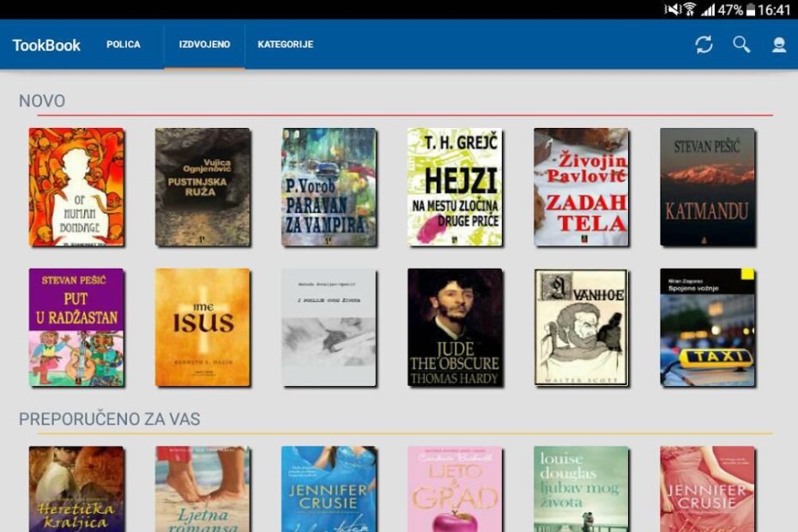This screenshot has width=798, height=532.
Task: Tap the Wi-Fi status icon
Action: (690, 9)
